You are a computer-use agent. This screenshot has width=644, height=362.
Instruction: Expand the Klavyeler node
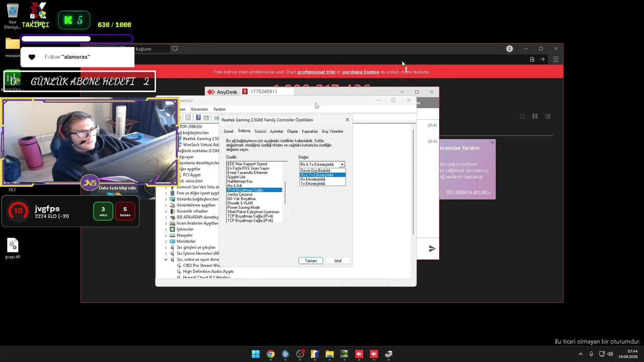[x=166, y=235]
